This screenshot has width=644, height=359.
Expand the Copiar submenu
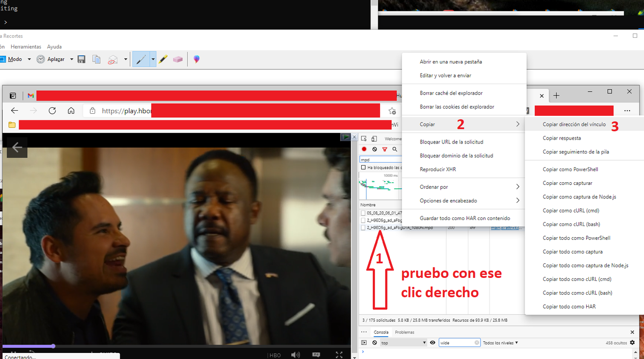[x=464, y=124]
